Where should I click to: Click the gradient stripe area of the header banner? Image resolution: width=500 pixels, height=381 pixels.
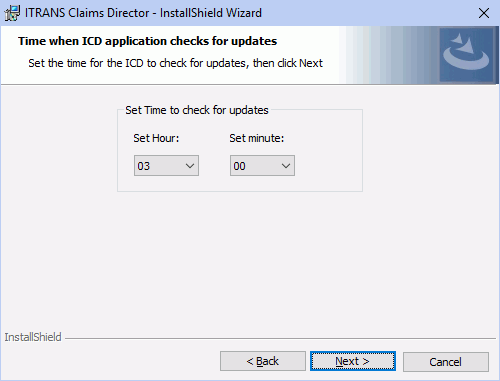pyautogui.click(x=389, y=55)
